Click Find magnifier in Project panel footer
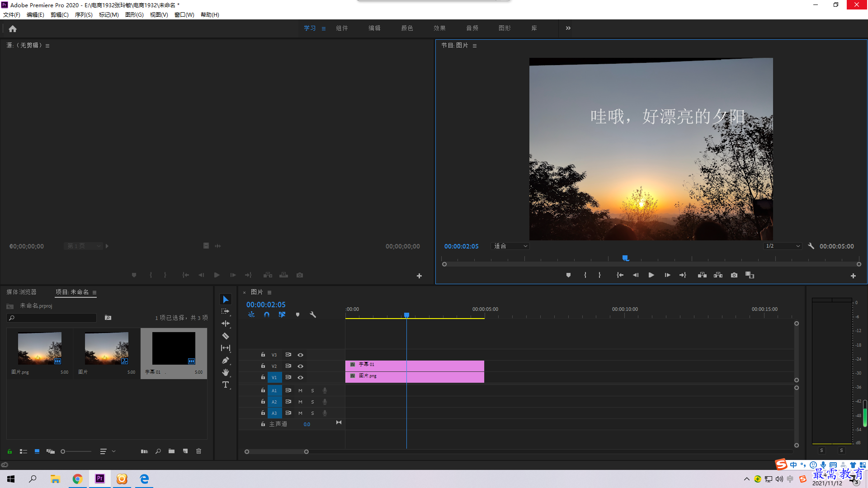868x488 pixels. [x=158, y=451]
